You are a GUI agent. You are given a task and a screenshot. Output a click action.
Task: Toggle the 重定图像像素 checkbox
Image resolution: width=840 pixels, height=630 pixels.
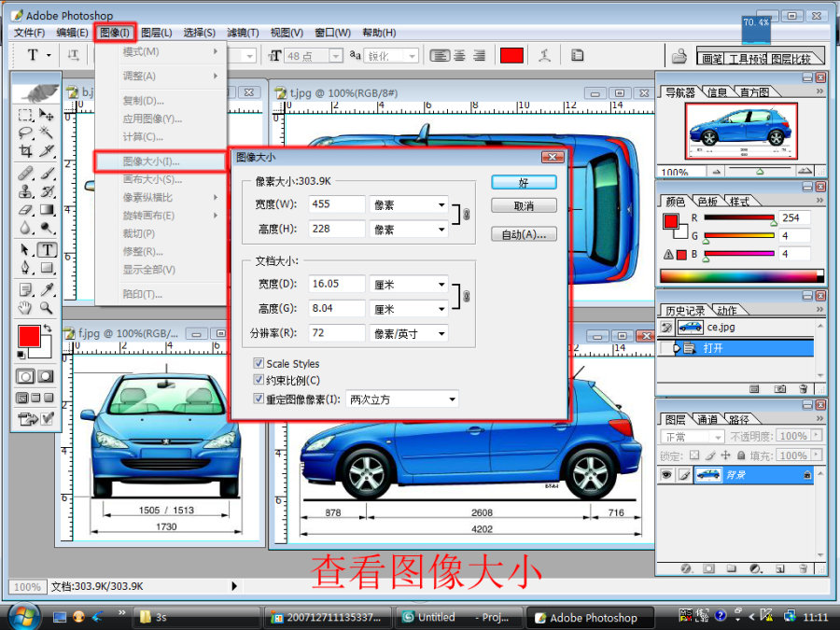click(x=259, y=399)
